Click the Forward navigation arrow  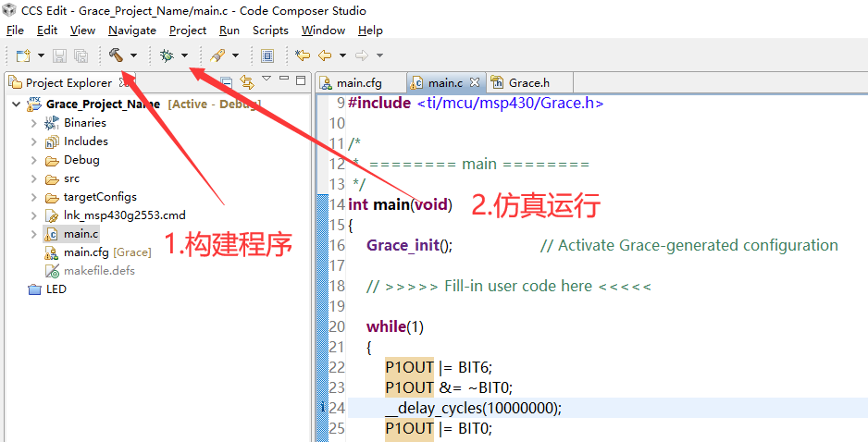pos(362,55)
